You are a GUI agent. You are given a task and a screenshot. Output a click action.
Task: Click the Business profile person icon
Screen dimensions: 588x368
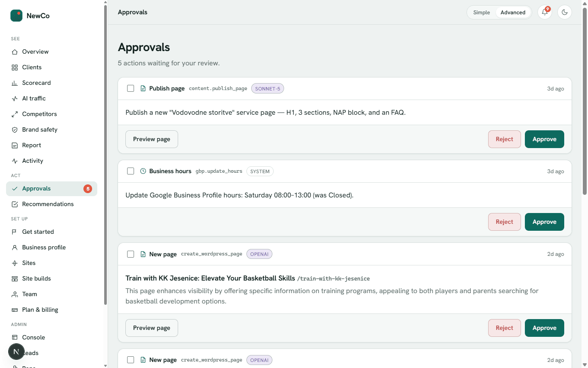coord(15,247)
